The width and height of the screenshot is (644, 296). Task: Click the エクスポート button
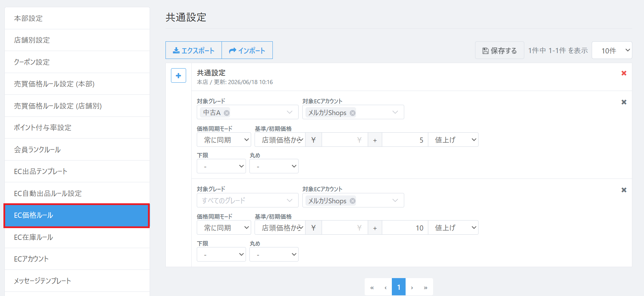pyautogui.click(x=194, y=50)
